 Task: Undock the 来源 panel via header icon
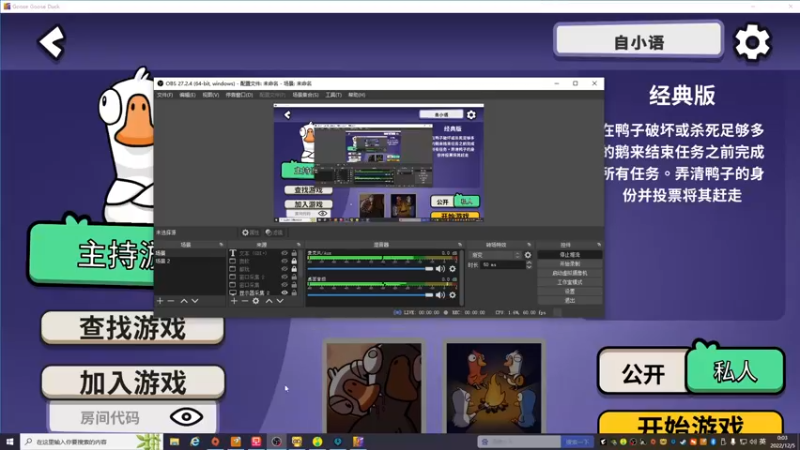[x=298, y=245]
